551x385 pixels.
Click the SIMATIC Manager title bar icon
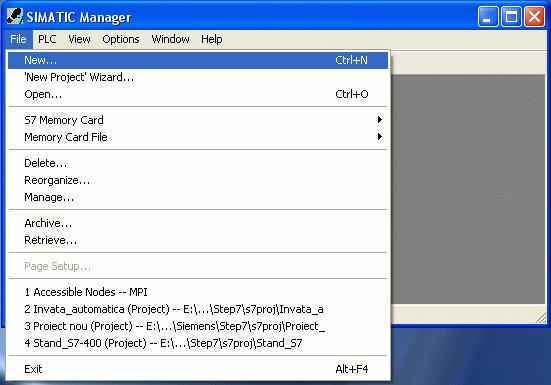point(15,16)
